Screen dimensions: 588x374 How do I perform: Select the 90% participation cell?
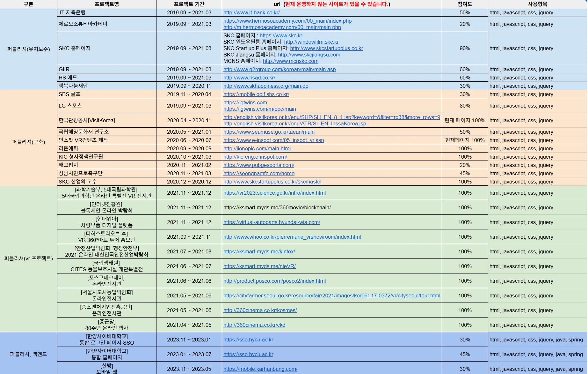coord(465,48)
